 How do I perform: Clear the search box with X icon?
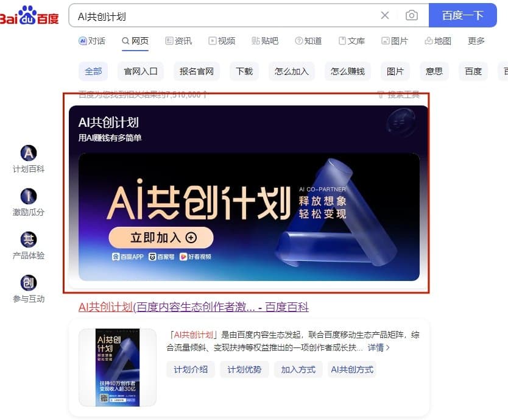click(385, 15)
